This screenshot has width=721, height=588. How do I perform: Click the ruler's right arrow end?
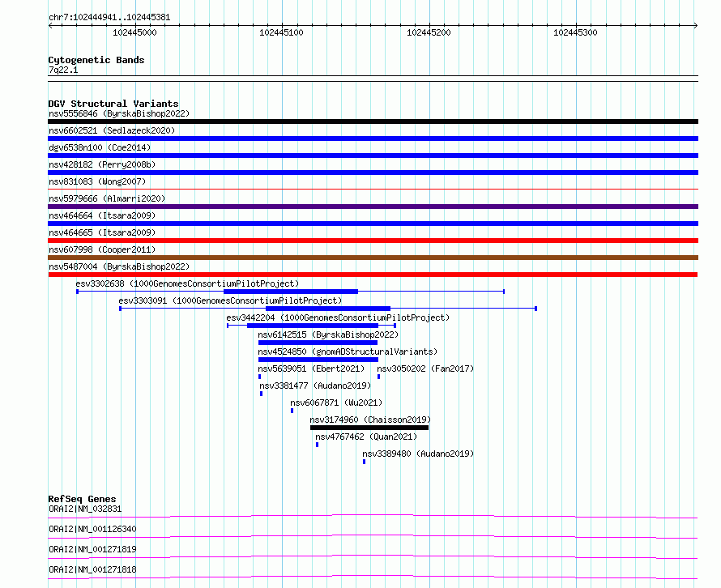[696, 25]
